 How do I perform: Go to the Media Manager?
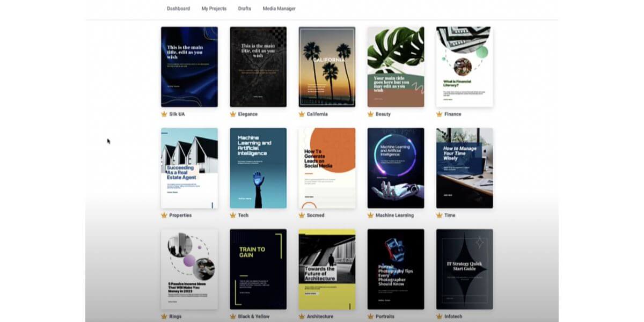(278, 9)
